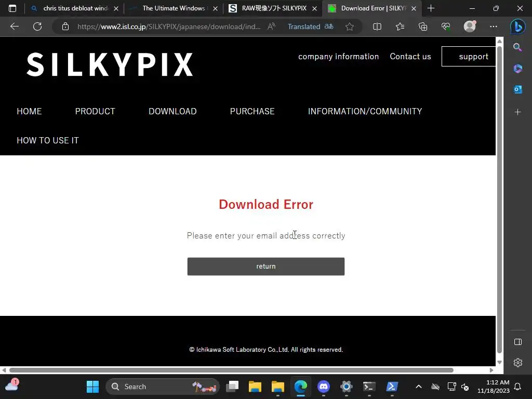The width and height of the screenshot is (532, 399).
Task: Expand hidden system tray icons chevron
Action: [x=419, y=387]
